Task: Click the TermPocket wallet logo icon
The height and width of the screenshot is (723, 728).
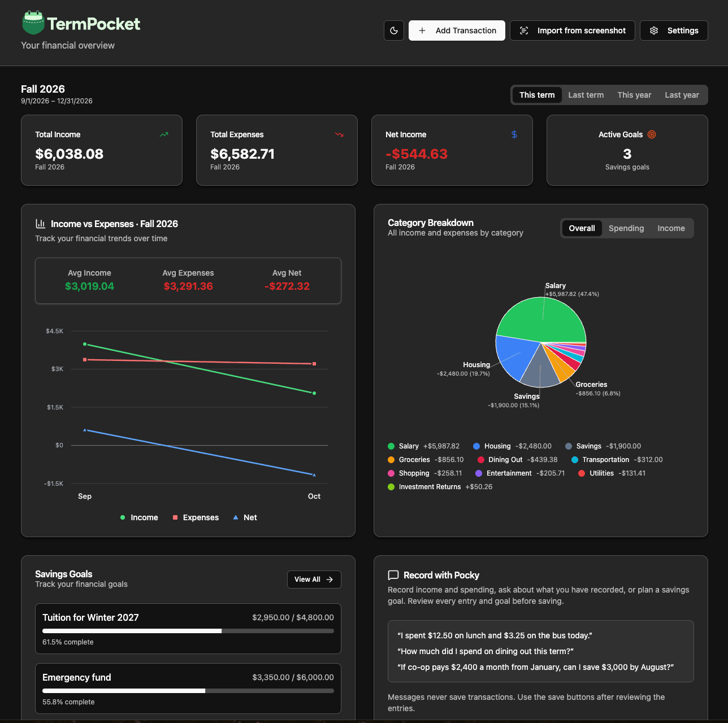Action: coord(33,23)
